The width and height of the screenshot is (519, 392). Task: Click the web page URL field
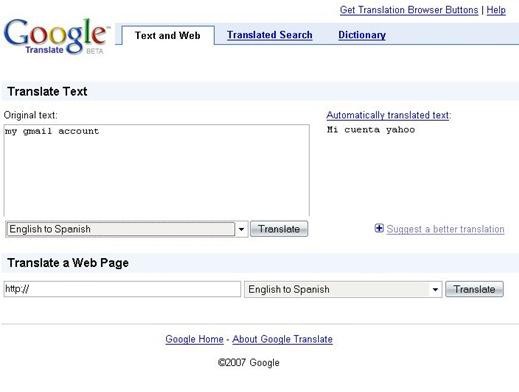[x=122, y=289]
